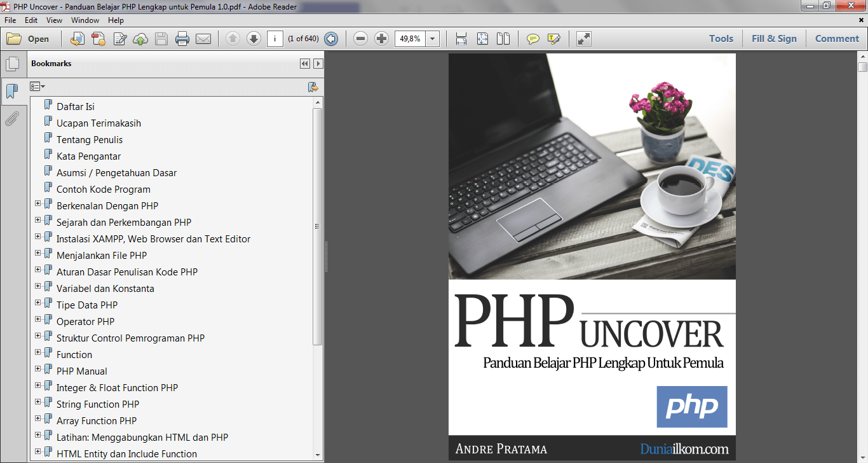Select the Daftar Isi bookmark
Image resolution: width=868 pixels, height=463 pixels.
click(x=76, y=107)
